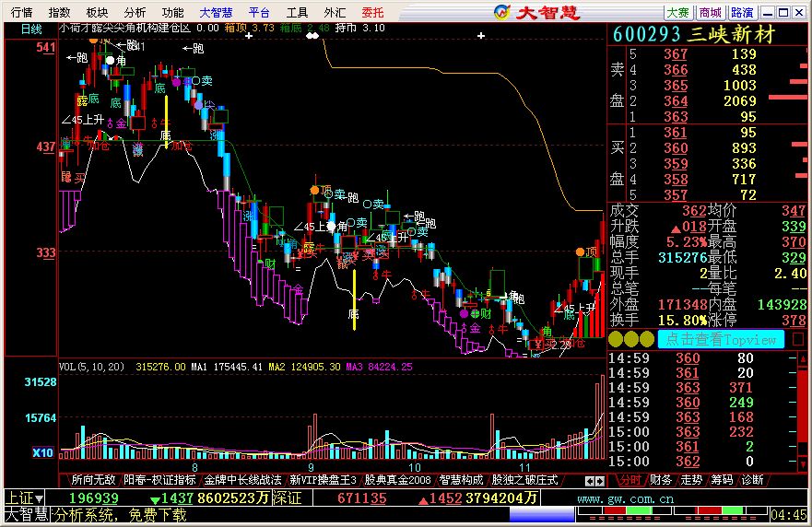Click the 换手 15.80% value
812x527 pixels.
(x=683, y=320)
